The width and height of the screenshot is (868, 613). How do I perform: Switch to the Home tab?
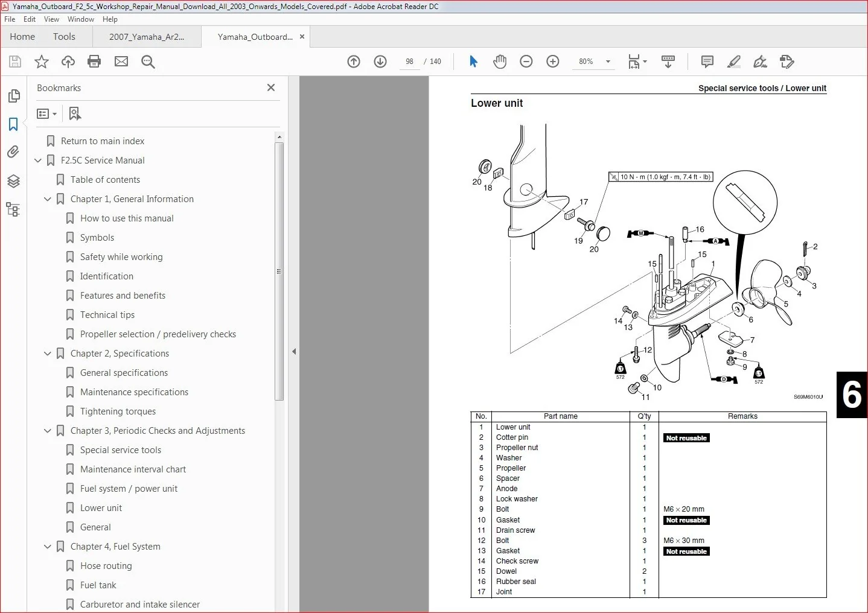(22, 37)
